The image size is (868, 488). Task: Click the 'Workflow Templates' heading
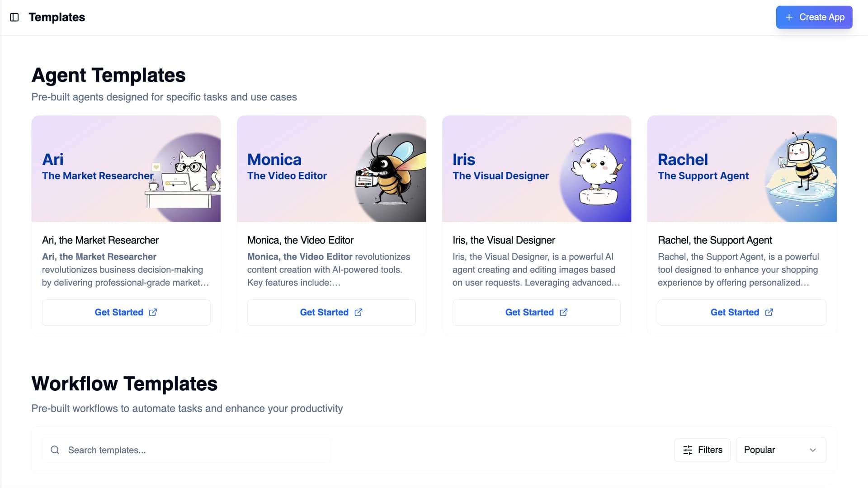(x=124, y=384)
